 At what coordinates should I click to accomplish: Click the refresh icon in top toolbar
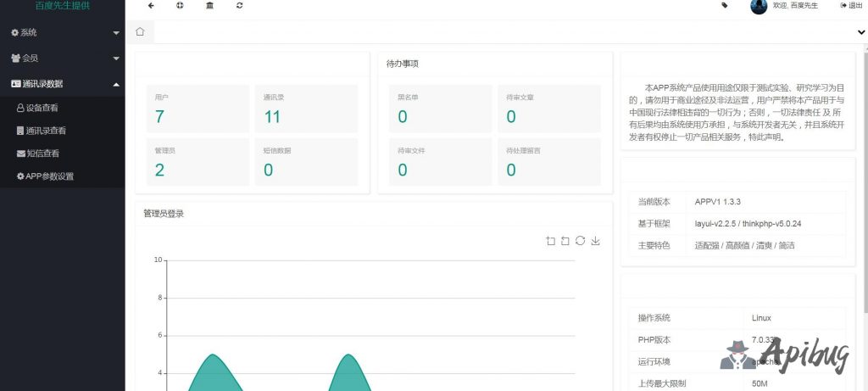(240, 5)
